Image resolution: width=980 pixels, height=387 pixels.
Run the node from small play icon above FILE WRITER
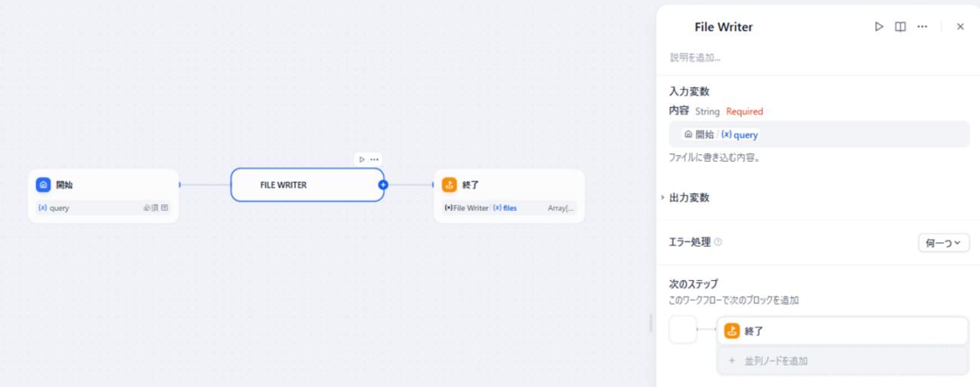[362, 160]
